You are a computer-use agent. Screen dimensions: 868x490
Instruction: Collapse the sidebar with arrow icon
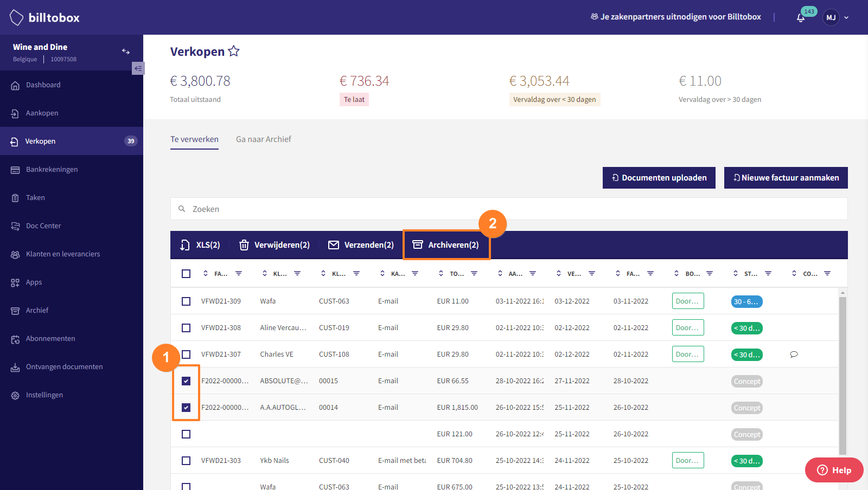(138, 68)
